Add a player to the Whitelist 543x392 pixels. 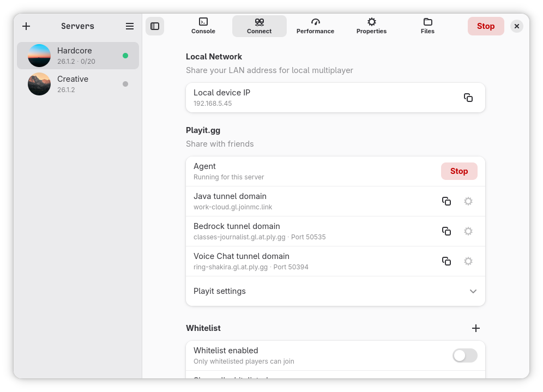click(476, 328)
